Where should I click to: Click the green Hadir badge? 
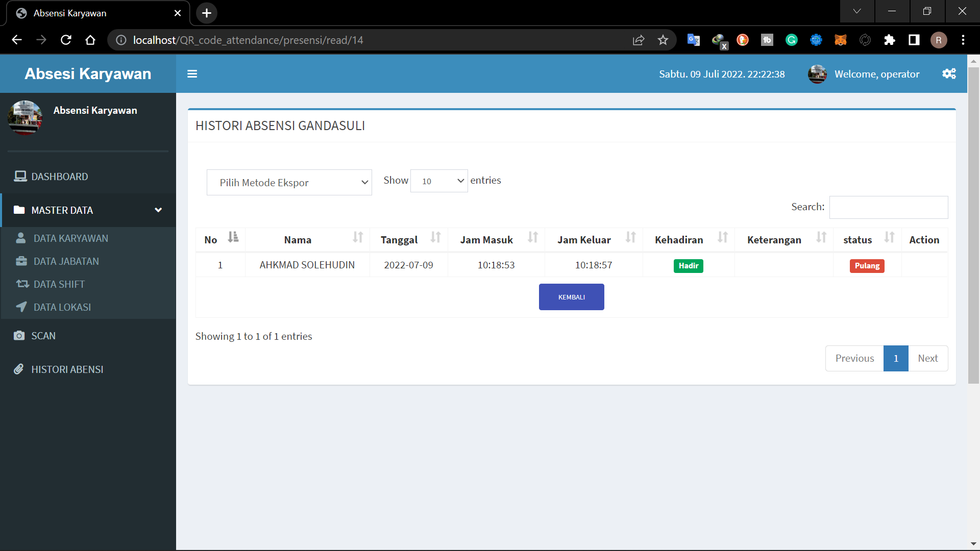pyautogui.click(x=688, y=266)
